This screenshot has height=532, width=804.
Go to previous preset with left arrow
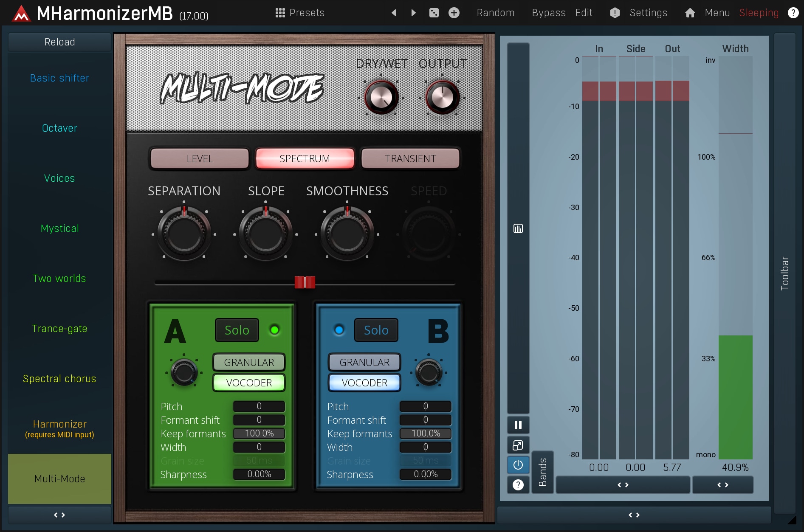click(394, 13)
